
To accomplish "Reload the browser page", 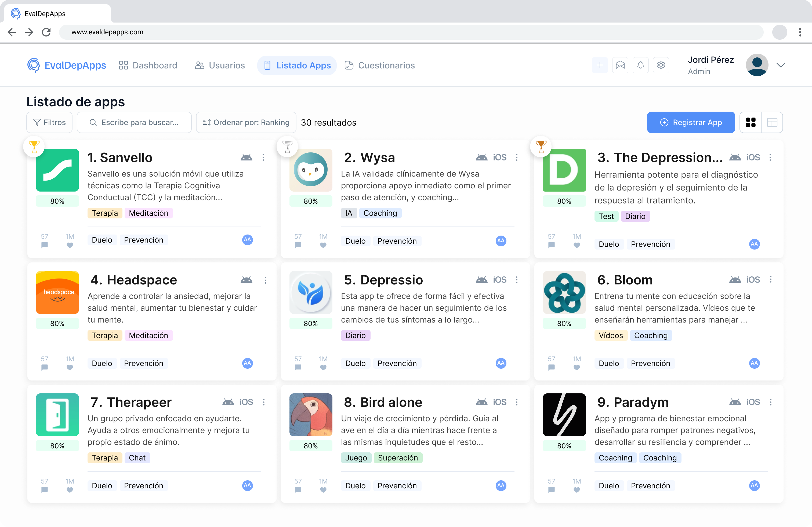I will tap(46, 32).
